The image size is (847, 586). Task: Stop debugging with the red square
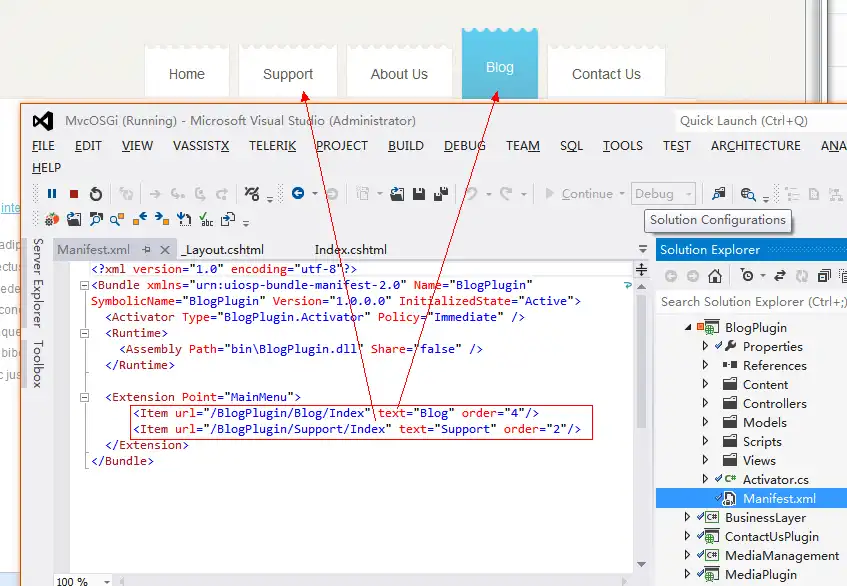74,193
